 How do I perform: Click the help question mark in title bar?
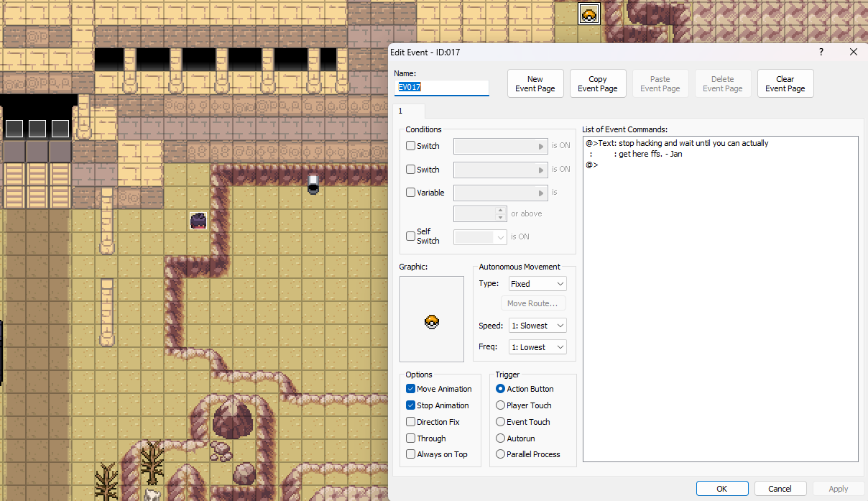(821, 52)
